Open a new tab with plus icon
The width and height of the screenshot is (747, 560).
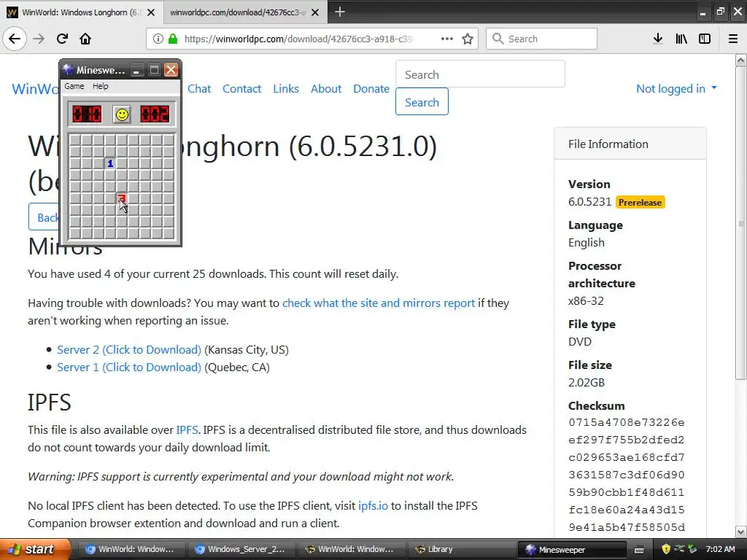pyautogui.click(x=340, y=12)
